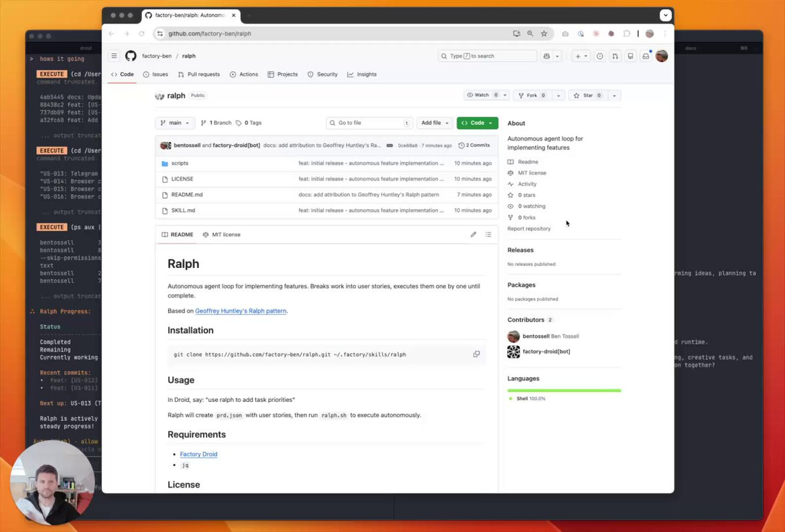The height and width of the screenshot is (532, 785).
Task: Open the Copilot chat icon in header
Action: pos(547,56)
